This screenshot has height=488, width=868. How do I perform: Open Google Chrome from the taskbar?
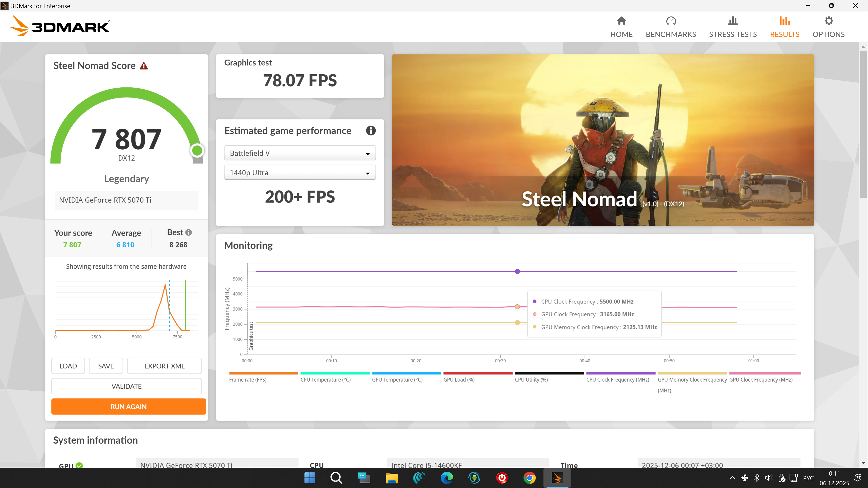point(529,478)
